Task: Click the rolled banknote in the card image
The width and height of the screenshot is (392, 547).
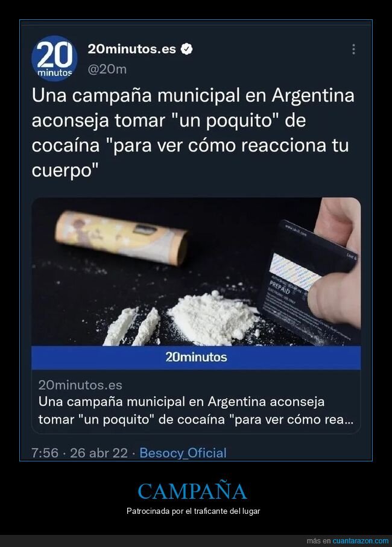Action: tap(121, 238)
